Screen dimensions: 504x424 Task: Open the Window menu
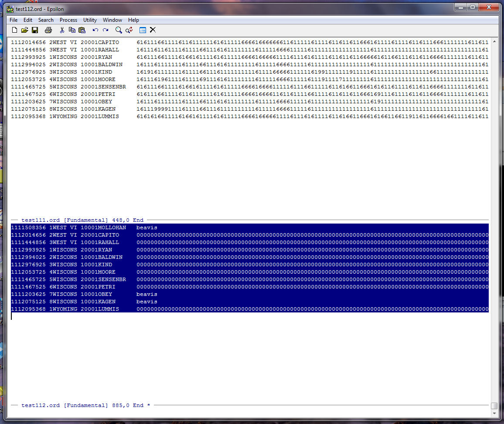pyautogui.click(x=112, y=20)
